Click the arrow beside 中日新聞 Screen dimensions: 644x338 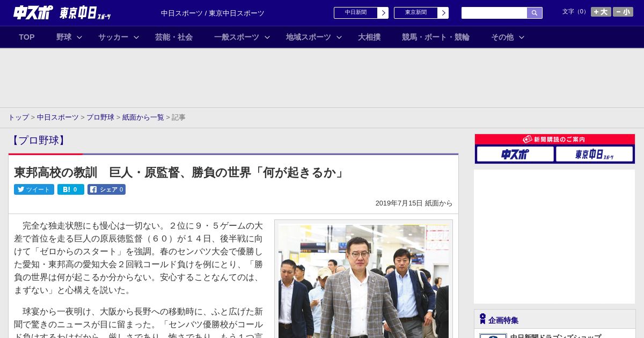click(383, 13)
